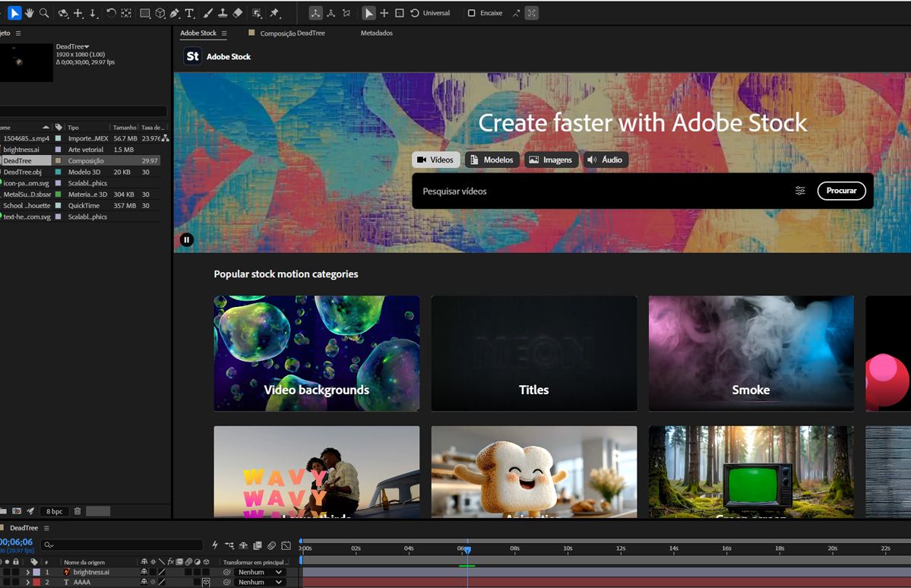Open parent dropdown for AAAA layer
This screenshot has height=588, width=911.
pos(260,582)
